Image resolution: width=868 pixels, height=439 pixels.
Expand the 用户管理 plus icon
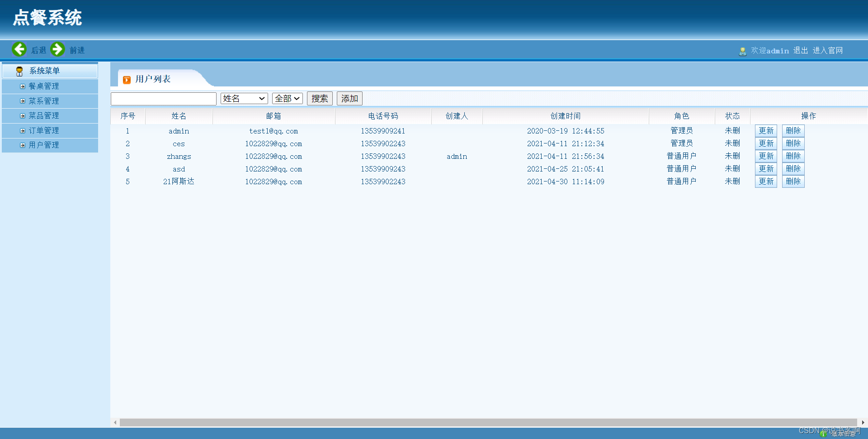pyautogui.click(x=23, y=145)
